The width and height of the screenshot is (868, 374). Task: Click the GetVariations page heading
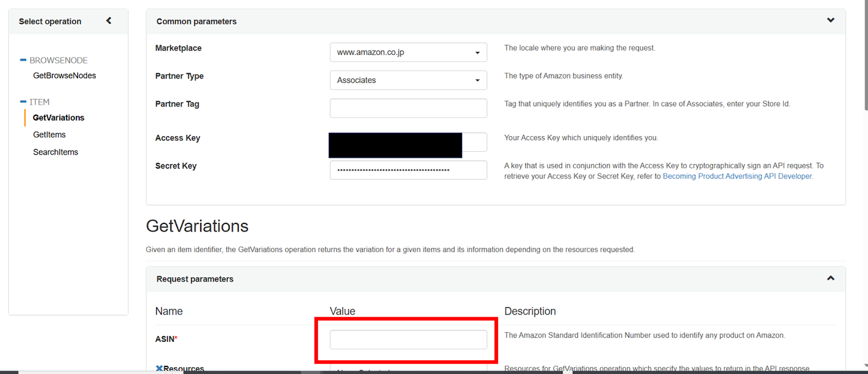click(x=197, y=226)
